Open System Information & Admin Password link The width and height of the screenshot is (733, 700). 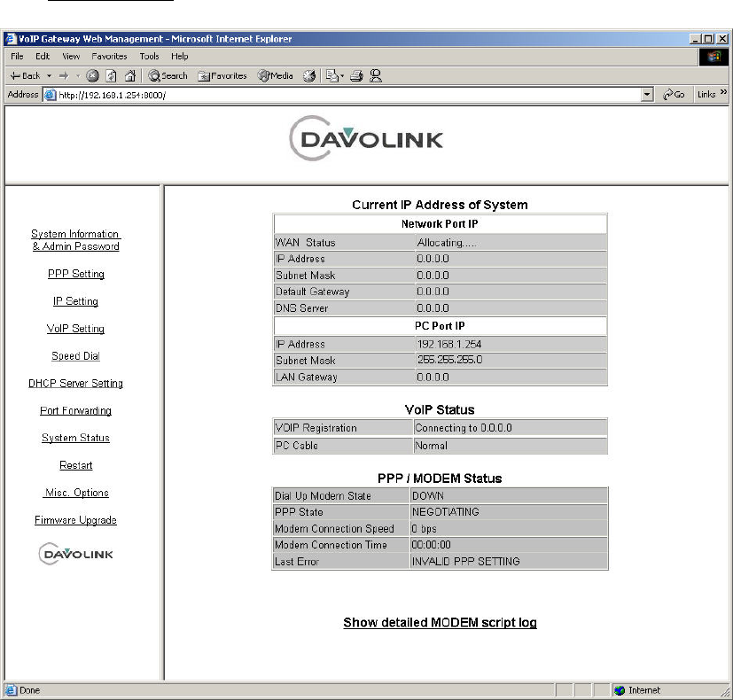pos(75,240)
